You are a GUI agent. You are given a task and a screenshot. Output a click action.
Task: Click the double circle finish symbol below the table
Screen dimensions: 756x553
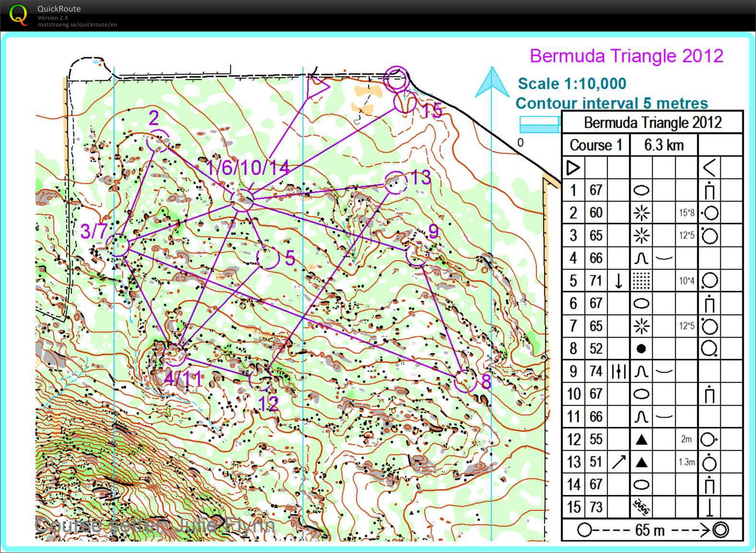point(720,530)
